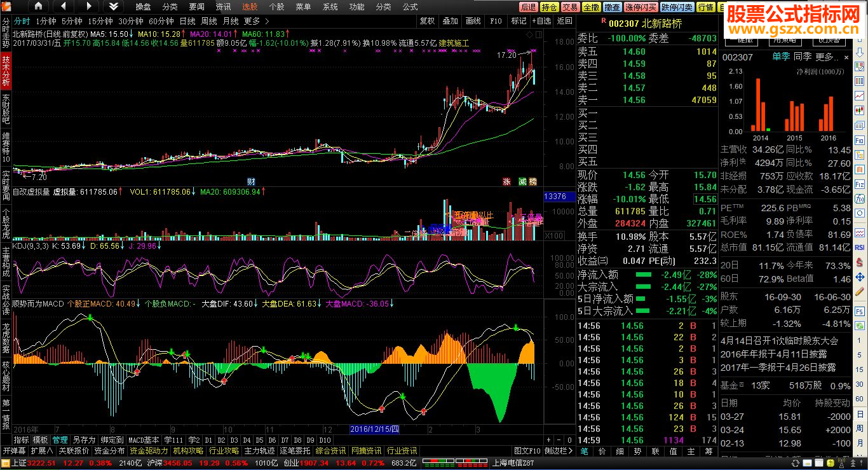Open the 技术分析 side tab

[x=6, y=71]
